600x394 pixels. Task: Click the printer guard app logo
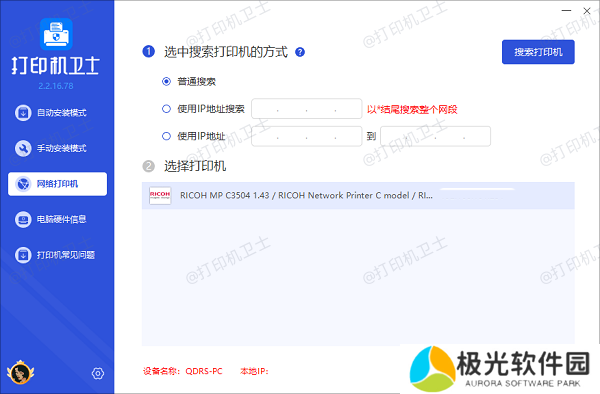(56, 34)
